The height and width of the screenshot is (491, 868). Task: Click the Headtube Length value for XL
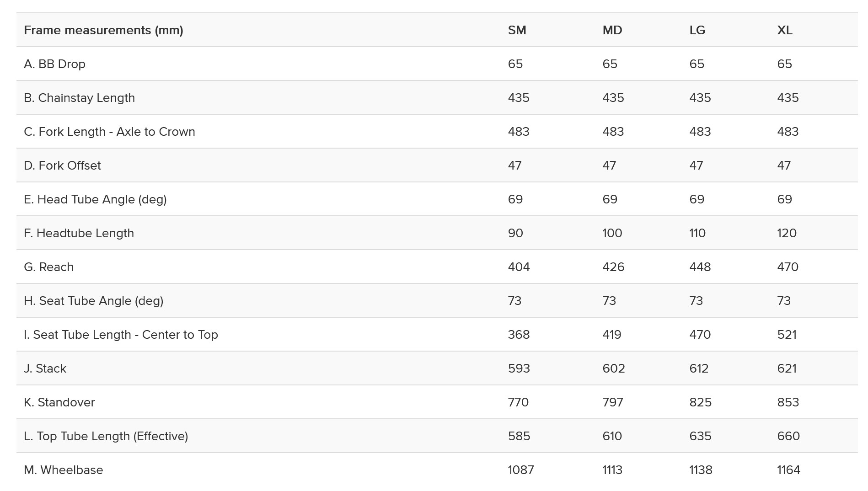pos(787,233)
